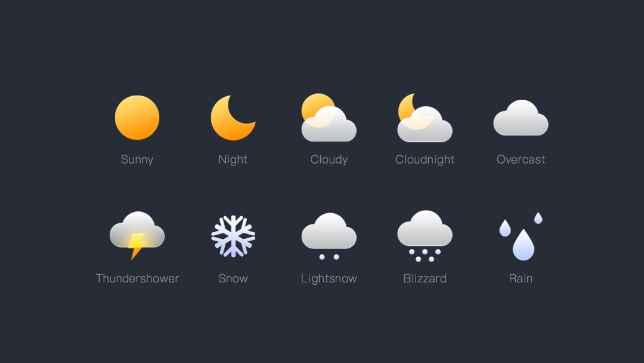Select the Lightsnow cloud icon
Screen dimensions: 644x363
coord(329,234)
